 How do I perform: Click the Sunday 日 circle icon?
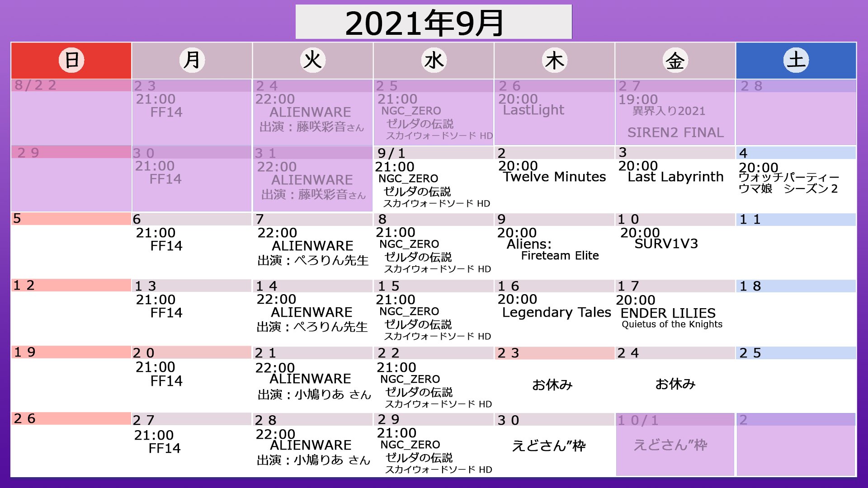[71, 60]
